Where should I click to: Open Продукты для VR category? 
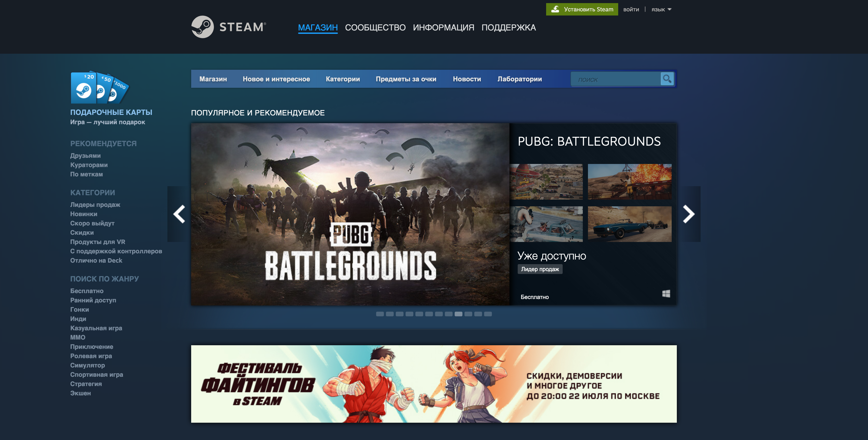click(x=98, y=242)
